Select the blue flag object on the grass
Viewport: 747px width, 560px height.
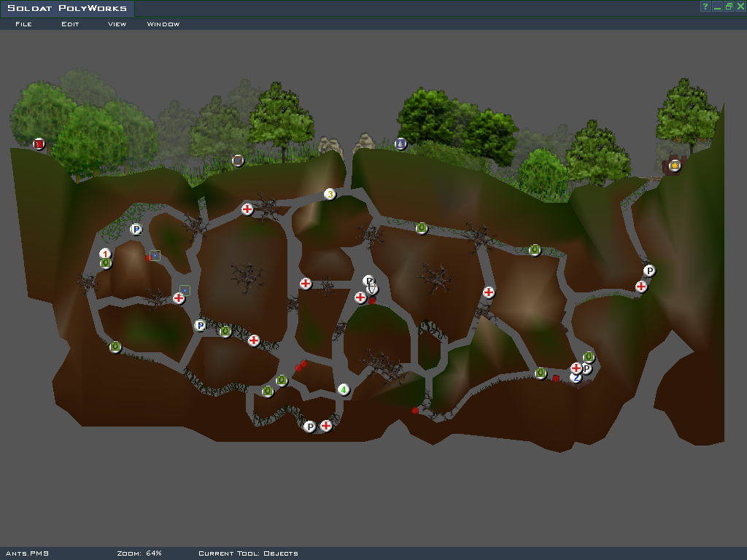coord(400,144)
